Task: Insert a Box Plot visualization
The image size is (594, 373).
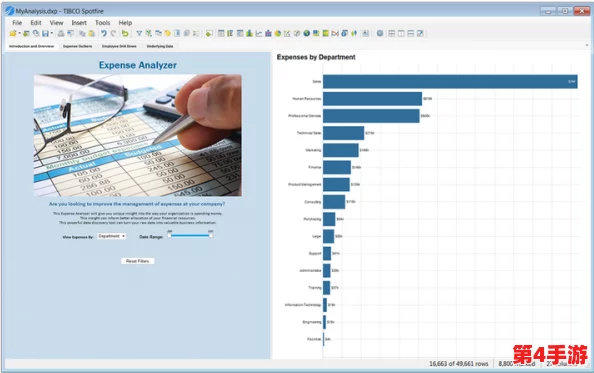Action: [x=354, y=33]
